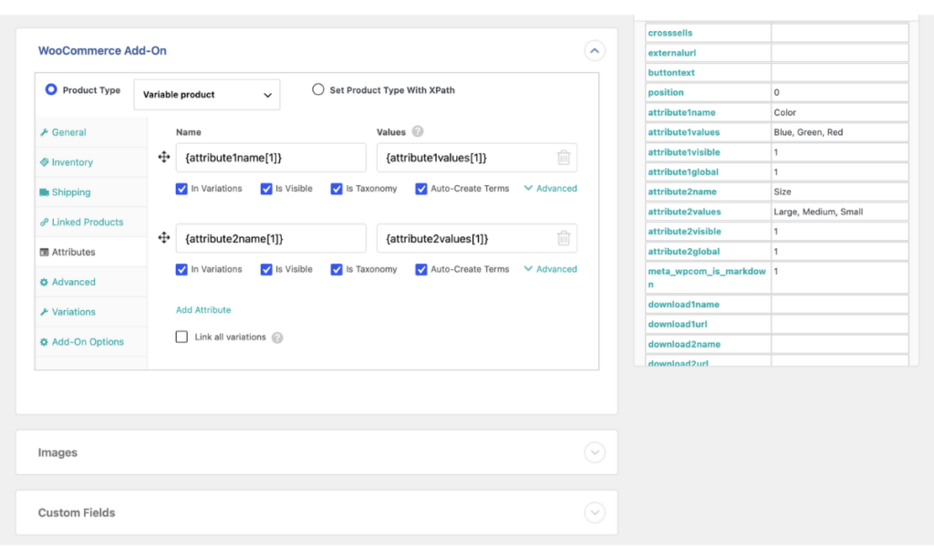Uncheck Is Taxonomy for attribute 2
Viewport: 934px width, 560px height.
click(x=337, y=269)
